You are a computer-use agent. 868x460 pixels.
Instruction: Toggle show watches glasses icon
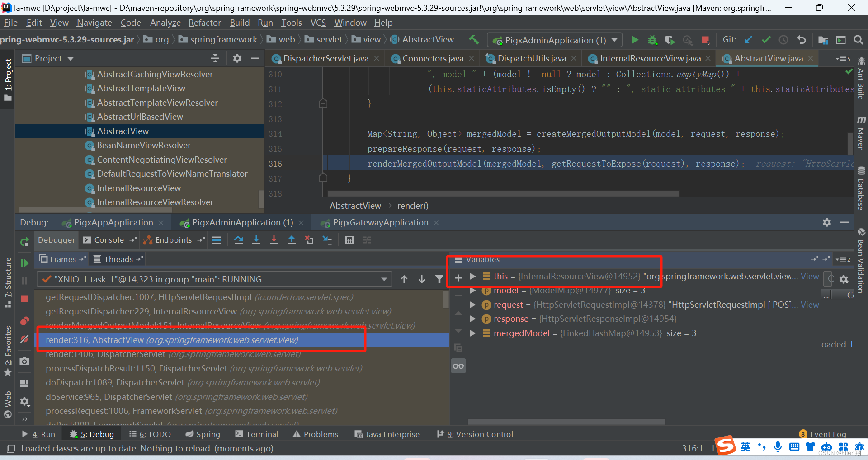[x=458, y=366]
